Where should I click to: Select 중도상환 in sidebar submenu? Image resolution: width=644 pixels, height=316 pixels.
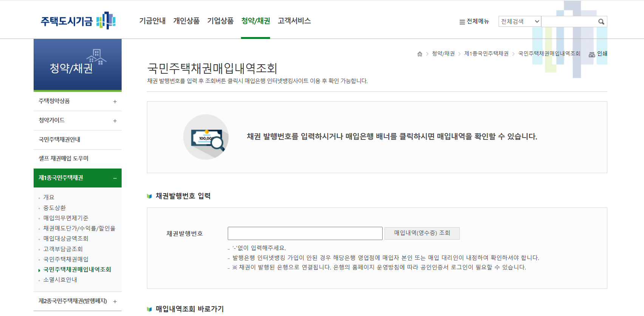pos(54,208)
